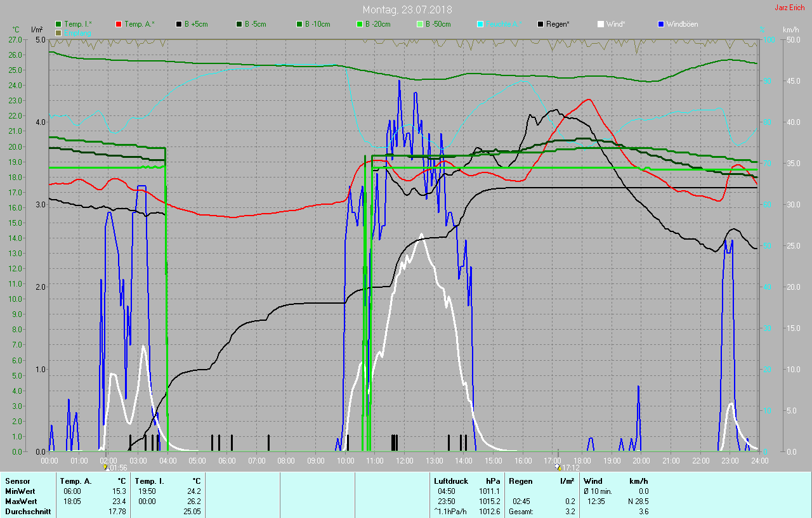Click the blue Windböen legend swatch
The image size is (812, 518).
pos(661,24)
